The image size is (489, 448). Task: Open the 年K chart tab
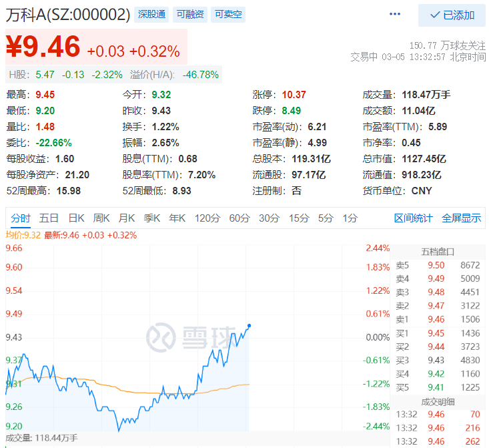pos(177,218)
